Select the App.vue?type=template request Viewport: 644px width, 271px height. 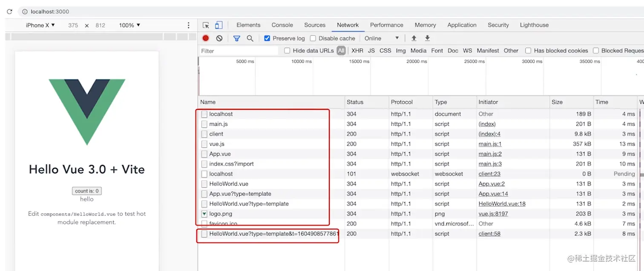421,194
